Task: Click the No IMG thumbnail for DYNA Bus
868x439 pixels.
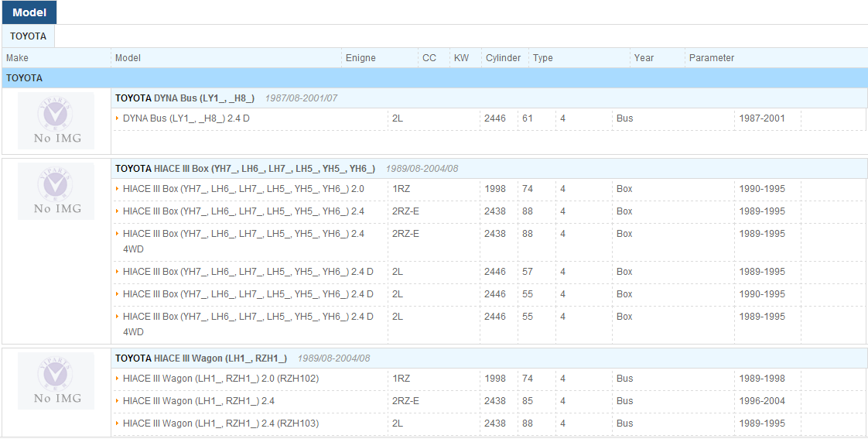Action: point(56,121)
